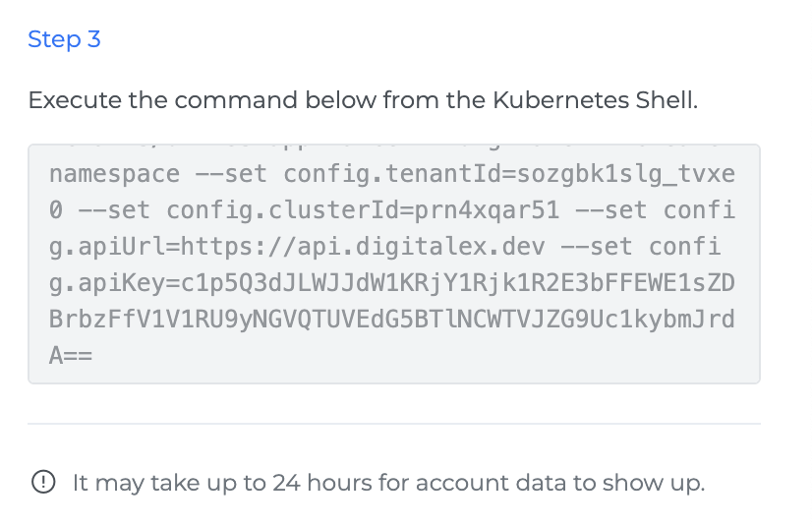812x527 pixels.
Task: Click the word "namespace" in the command
Action: (114, 175)
